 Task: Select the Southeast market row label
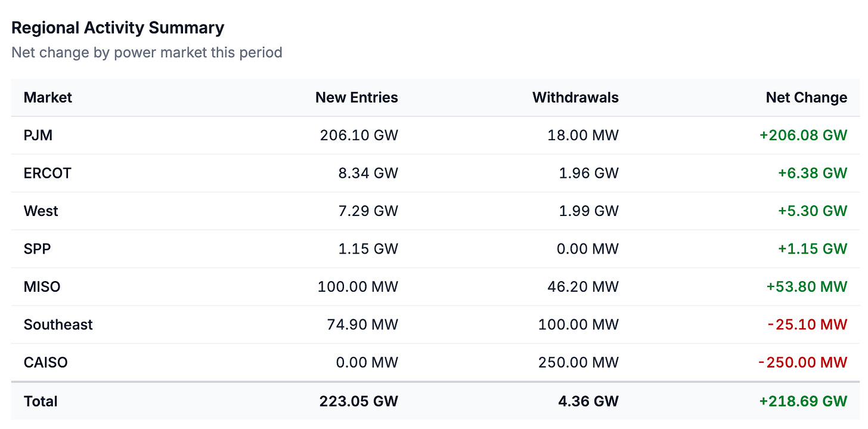tap(58, 325)
